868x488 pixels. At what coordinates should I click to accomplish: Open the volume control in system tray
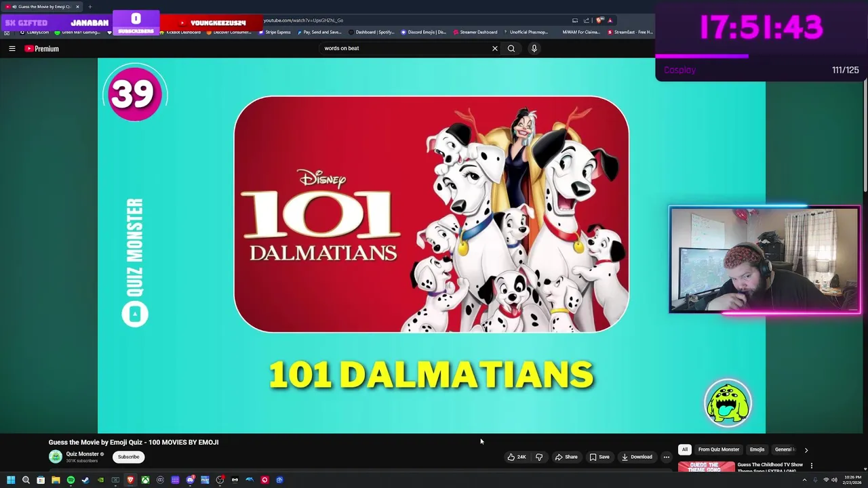click(835, 480)
